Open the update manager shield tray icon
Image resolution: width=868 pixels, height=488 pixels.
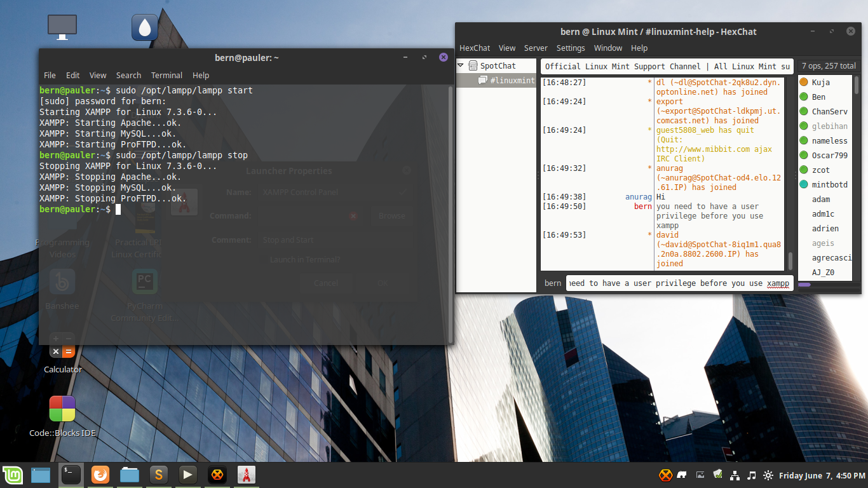pyautogui.click(x=718, y=475)
